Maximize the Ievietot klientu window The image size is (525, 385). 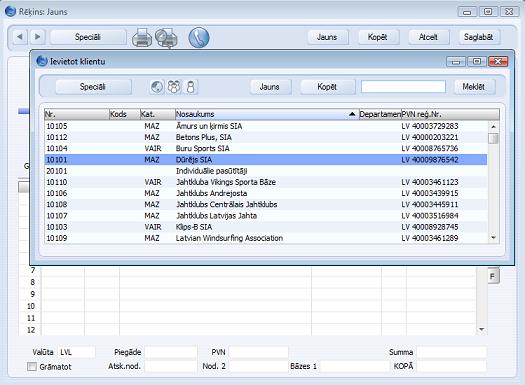(x=477, y=61)
